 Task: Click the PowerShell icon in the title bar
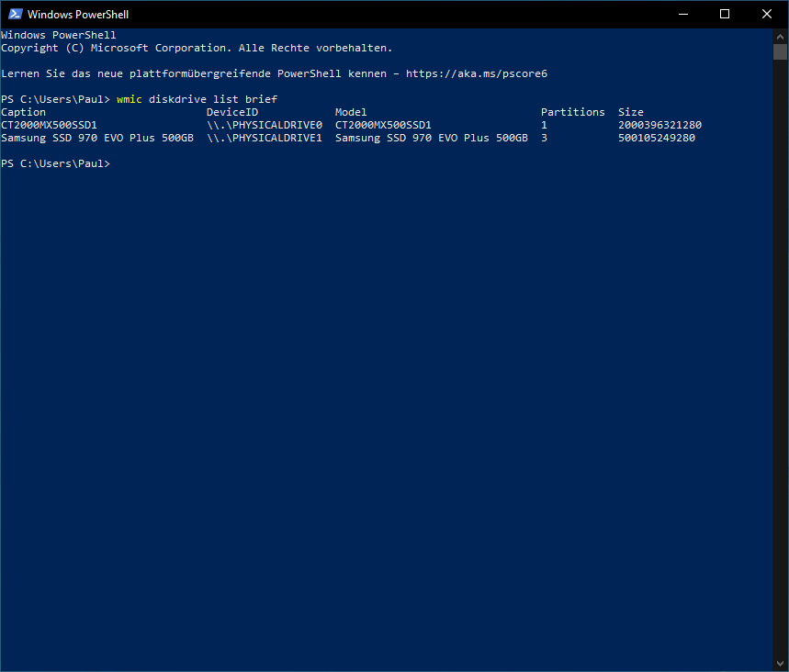pos(15,14)
